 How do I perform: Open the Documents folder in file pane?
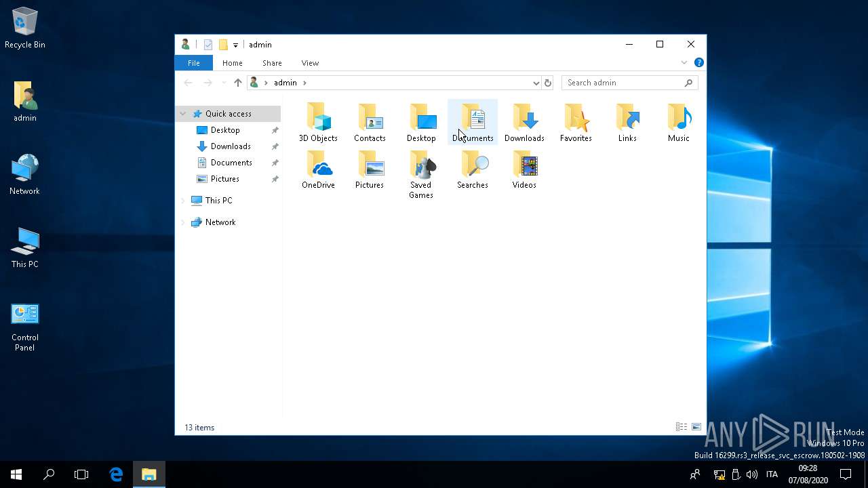[x=473, y=122]
